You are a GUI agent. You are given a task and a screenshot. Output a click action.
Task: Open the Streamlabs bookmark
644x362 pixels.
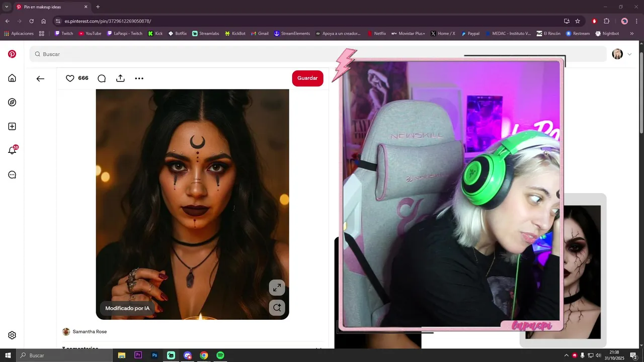tap(206, 34)
